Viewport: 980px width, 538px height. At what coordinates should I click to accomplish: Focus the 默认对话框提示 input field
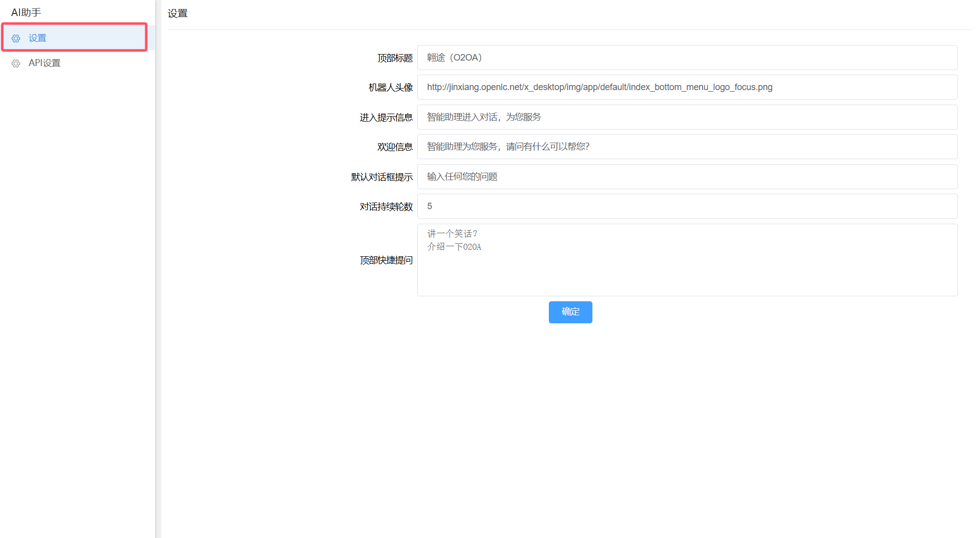coord(687,177)
